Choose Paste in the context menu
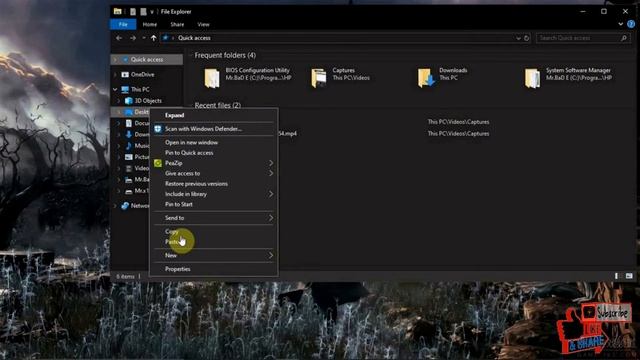The image size is (640, 360). point(214,242)
